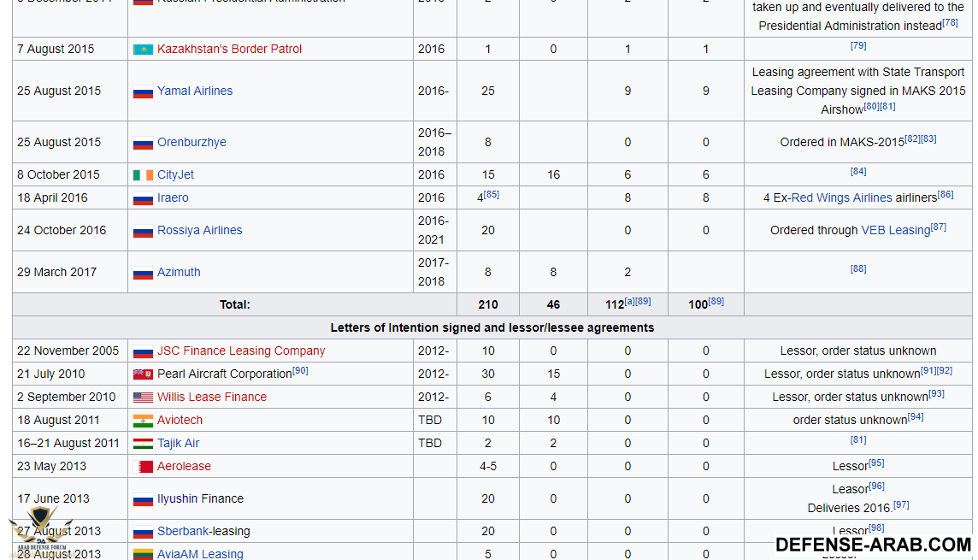Image resolution: width=978 pixels, height=560 pixels.
Task: Click the Bahrain flag next to Aerolease
Action: click(144, 467)
